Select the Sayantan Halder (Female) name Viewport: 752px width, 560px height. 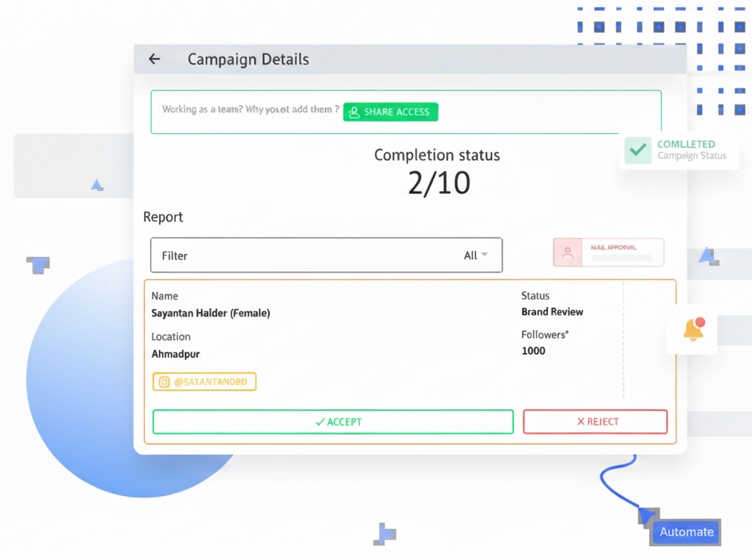tap(211, 313)
